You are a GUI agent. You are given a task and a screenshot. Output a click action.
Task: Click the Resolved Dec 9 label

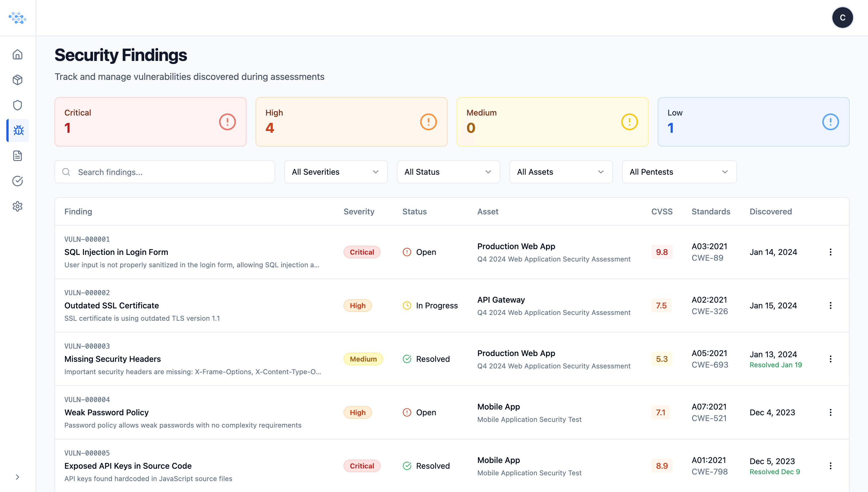tap(774, 472)
